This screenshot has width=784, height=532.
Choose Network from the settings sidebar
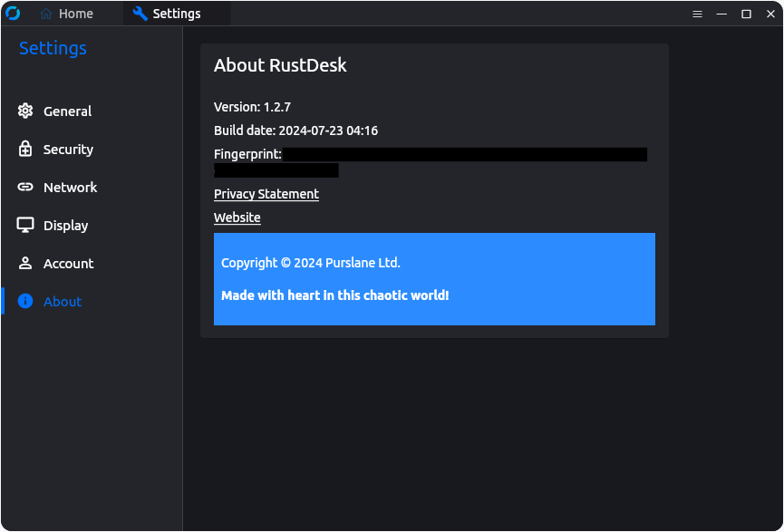[71, 187]
